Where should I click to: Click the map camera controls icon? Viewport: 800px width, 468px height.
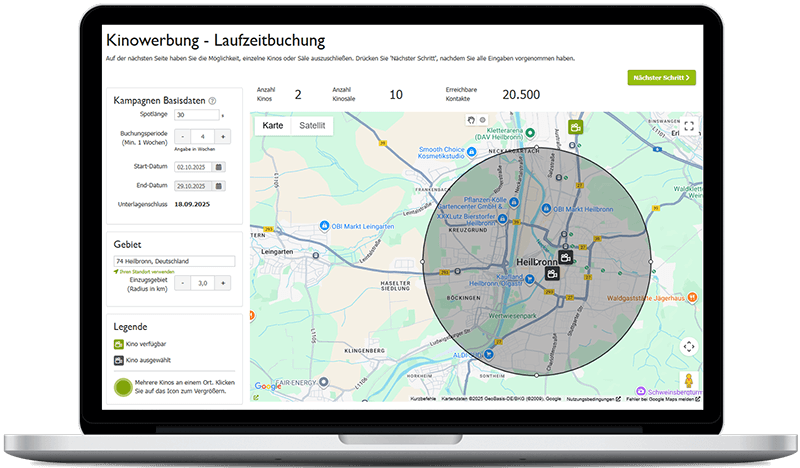pyautogui.click(x=688, y=346)
